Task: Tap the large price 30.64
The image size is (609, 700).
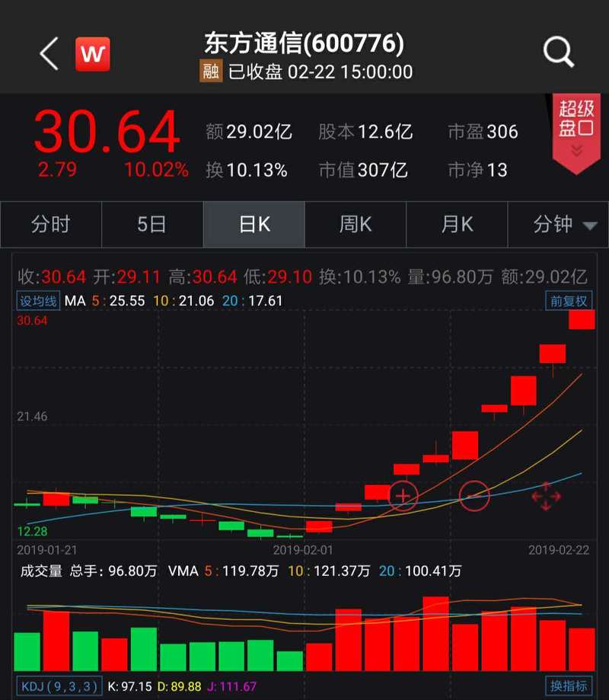Action: pos(107,133)
